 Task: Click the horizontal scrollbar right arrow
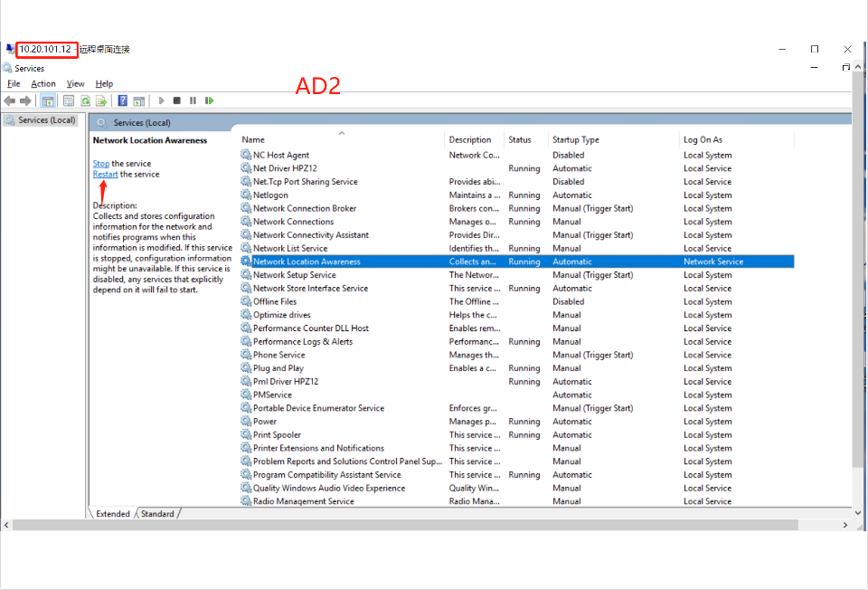click(845, 525)
